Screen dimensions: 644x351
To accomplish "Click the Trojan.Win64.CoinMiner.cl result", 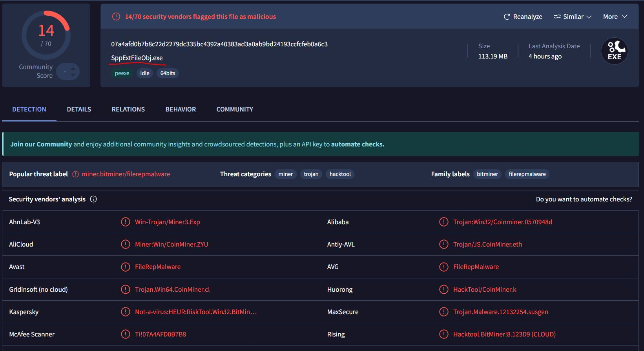I will pyautogui.click(x=172, y=289).
